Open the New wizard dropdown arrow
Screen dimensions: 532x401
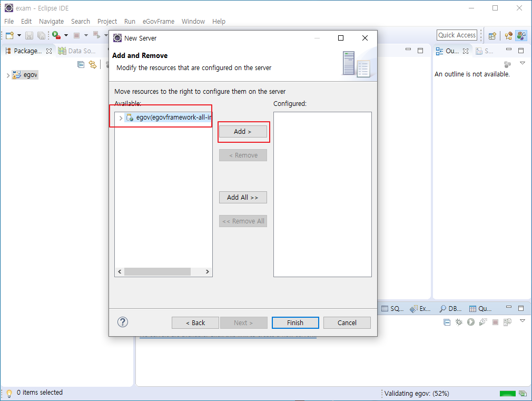[x=19, y=35]
